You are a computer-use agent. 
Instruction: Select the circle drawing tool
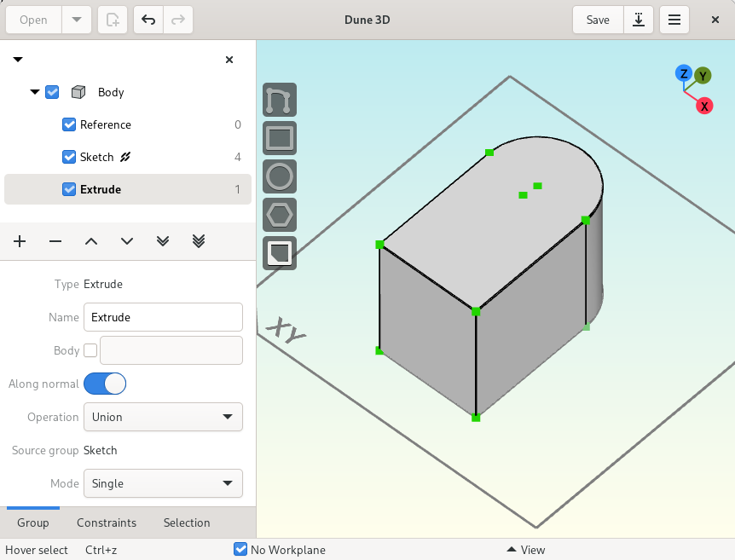pyautogui.click(x=280, y=176)
